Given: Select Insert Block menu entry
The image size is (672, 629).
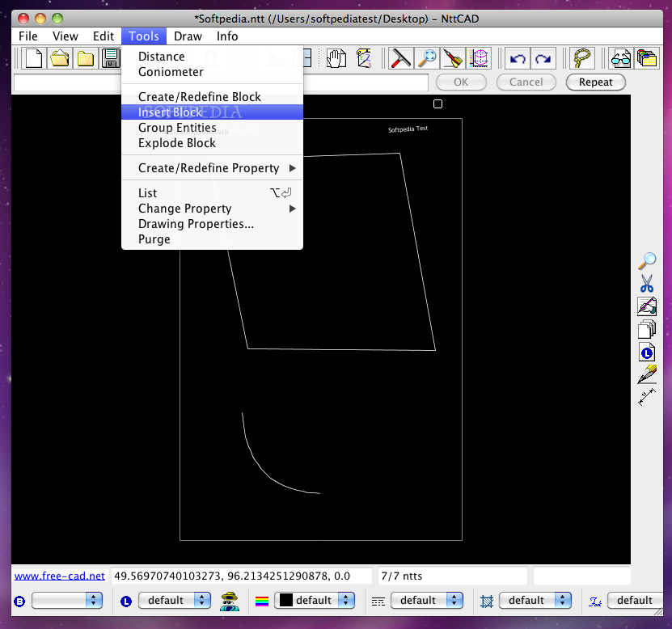Looking at the screenshot, I should click(x=212, y=112).
